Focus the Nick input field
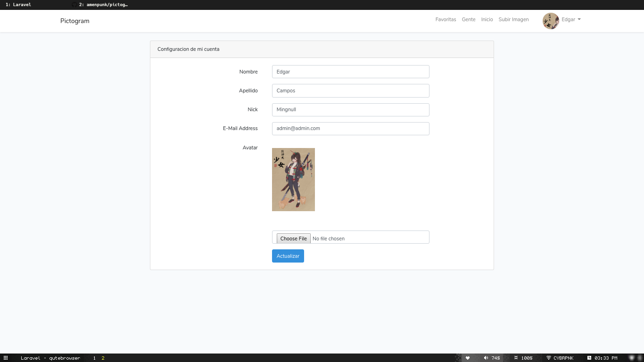Image resolution: width=644 pixels, height=362 pixels. click(x=350, y=109)
